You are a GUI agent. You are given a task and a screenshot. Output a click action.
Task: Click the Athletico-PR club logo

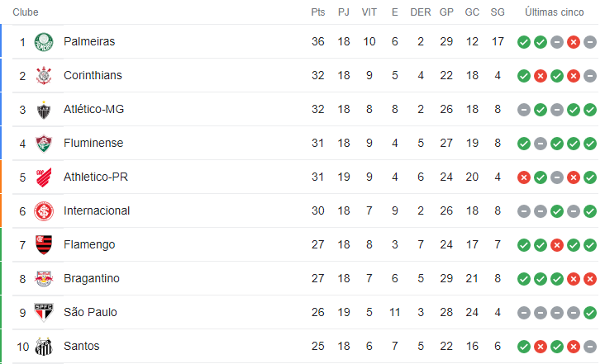click(44, 177)
